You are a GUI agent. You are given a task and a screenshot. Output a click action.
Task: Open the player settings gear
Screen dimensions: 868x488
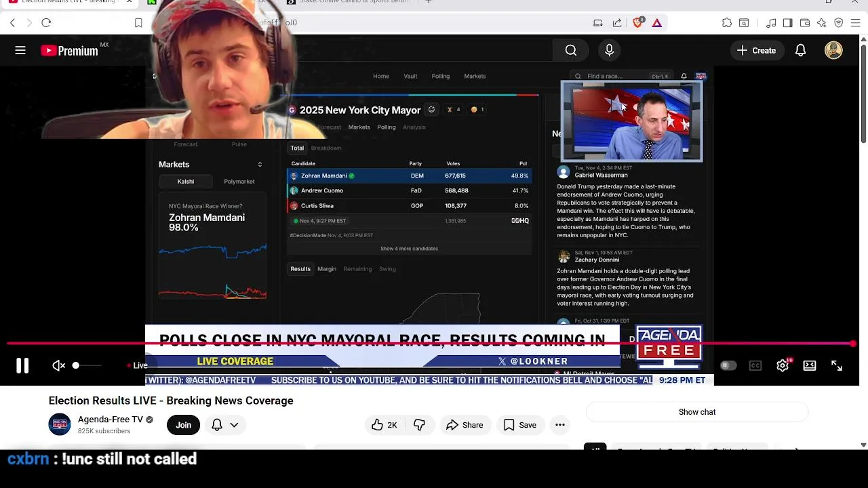tap(783, 365)
